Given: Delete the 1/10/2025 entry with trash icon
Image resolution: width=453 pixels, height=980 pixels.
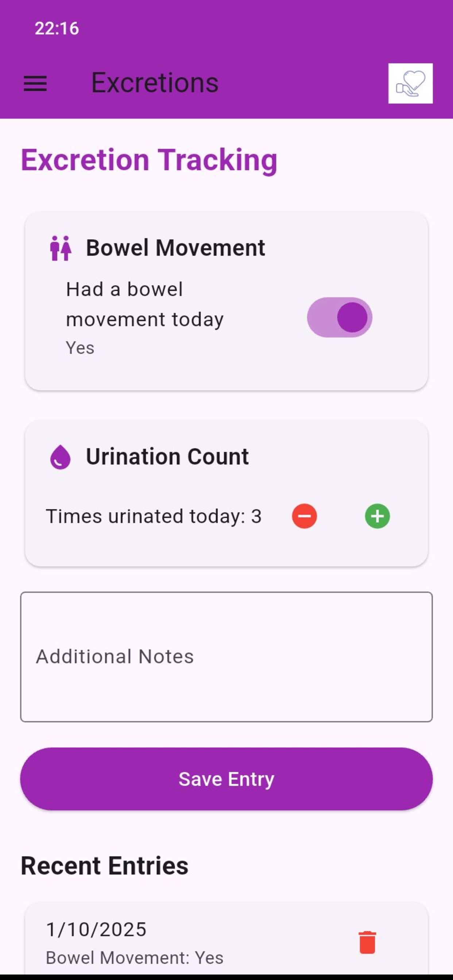Looking at the screenshot, I should (367, 942).
